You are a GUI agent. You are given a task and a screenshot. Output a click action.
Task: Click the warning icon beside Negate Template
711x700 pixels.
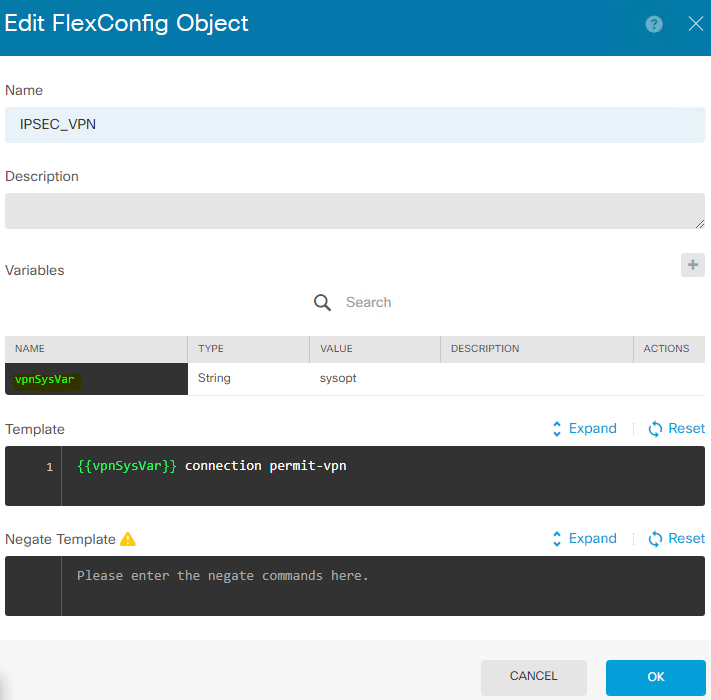click(128, 539)
